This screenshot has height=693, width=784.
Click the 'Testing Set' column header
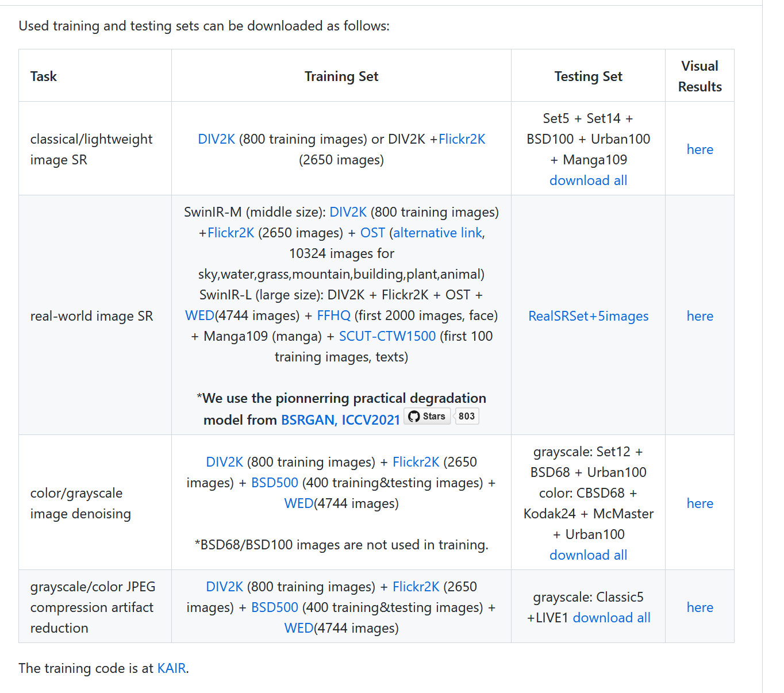(x=588, y=76)
